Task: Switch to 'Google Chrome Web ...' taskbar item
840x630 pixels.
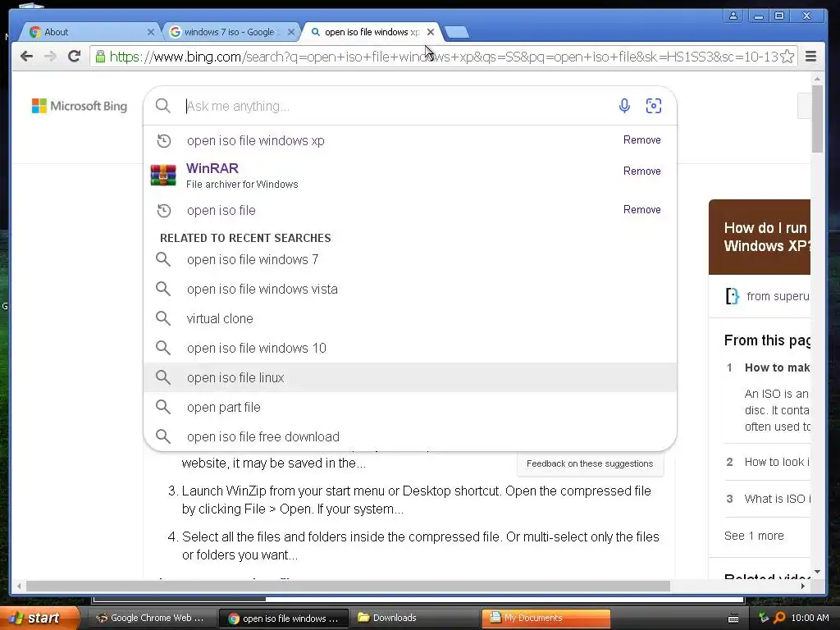Action: 151,618
